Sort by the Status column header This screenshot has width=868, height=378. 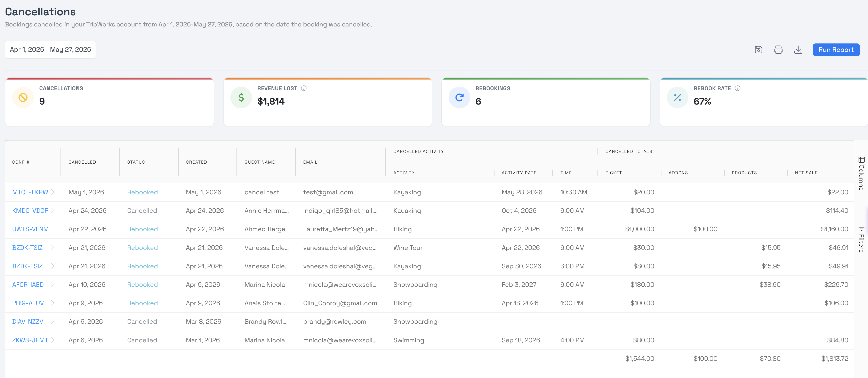[x=136, y=162]
